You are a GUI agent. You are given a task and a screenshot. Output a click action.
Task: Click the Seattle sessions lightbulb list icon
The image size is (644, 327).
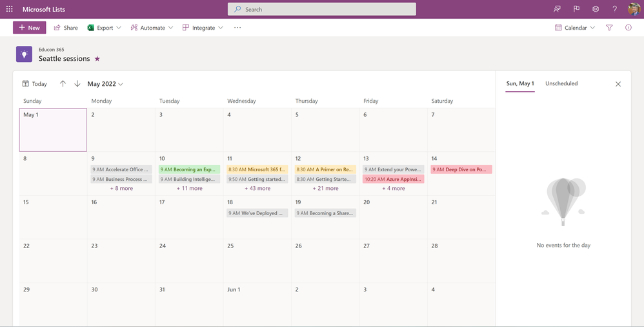(25, 54)
